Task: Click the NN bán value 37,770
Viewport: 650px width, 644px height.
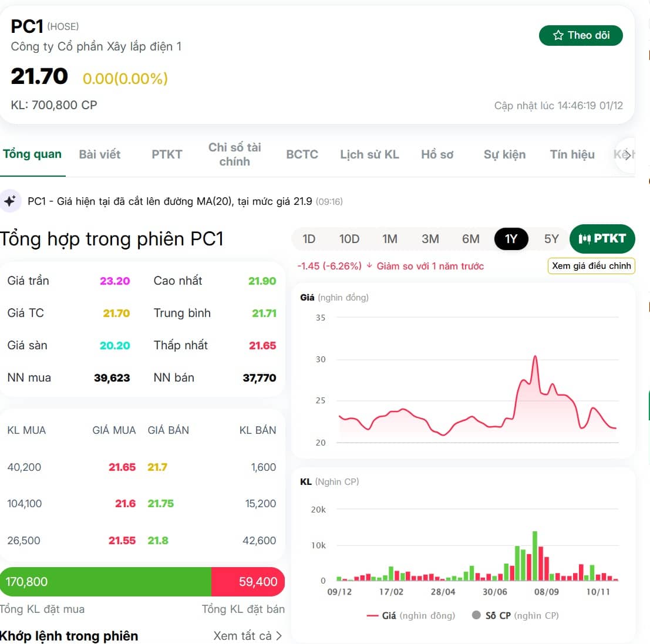Action: pyautogui.click(x=260, y=378)
